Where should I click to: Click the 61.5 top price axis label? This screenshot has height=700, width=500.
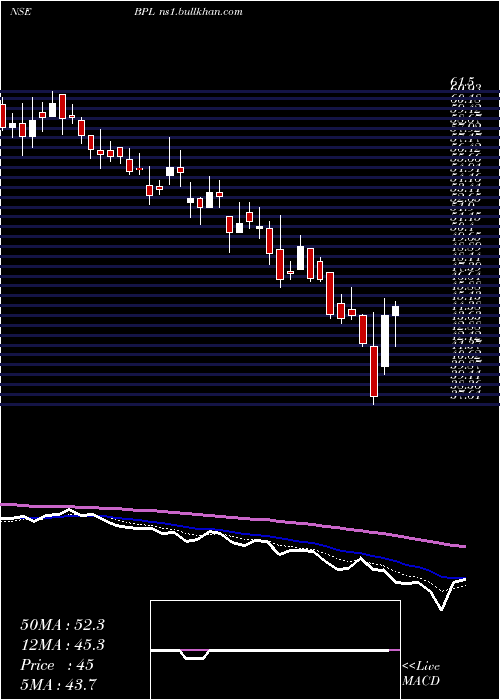pos(462,82)
